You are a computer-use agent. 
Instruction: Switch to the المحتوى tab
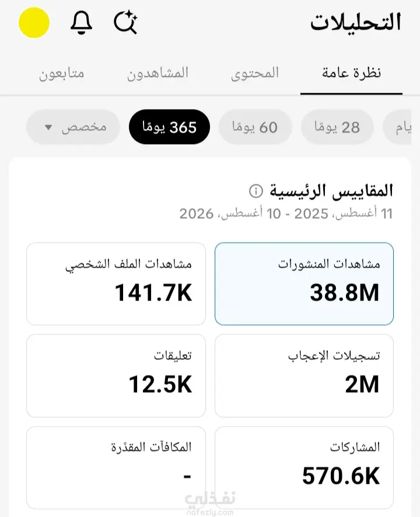[255, 73]
